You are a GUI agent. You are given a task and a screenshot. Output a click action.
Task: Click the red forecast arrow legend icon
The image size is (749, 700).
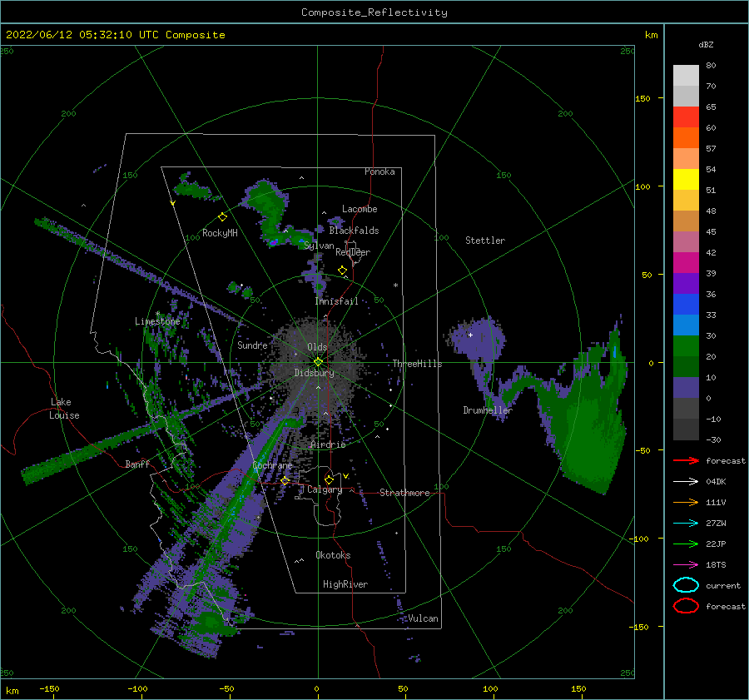tap(686, 460)
